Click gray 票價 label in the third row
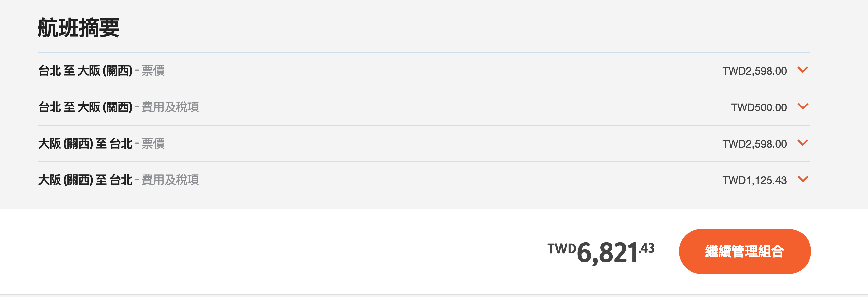 click(x=153, y=144)
